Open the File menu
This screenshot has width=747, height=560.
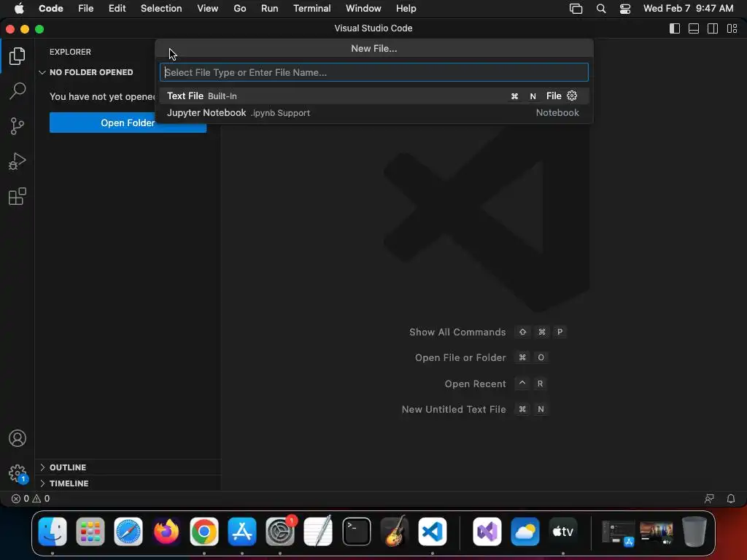[86, 9]
